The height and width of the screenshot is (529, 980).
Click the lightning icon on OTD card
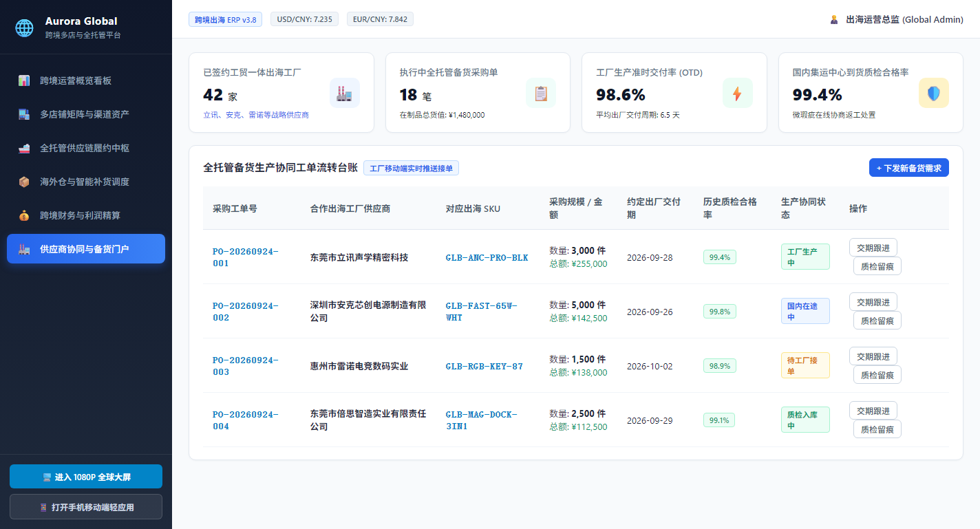737,93
